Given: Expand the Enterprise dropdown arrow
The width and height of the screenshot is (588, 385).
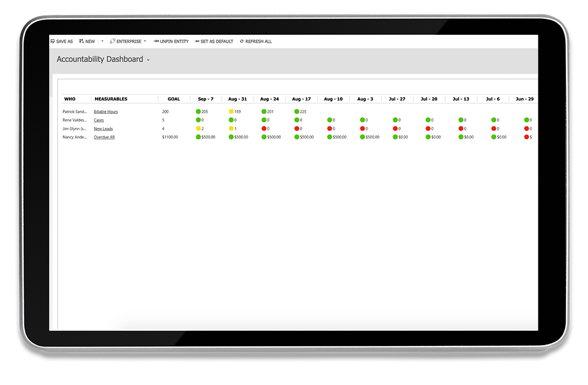Looking at the screenshot, I should click(145, 41).
